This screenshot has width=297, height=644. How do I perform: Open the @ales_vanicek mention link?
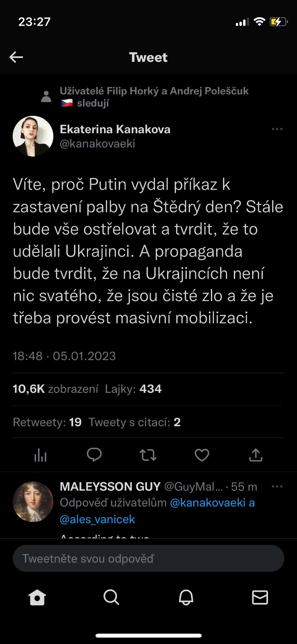pyautogui.click(x=97, y=520)
